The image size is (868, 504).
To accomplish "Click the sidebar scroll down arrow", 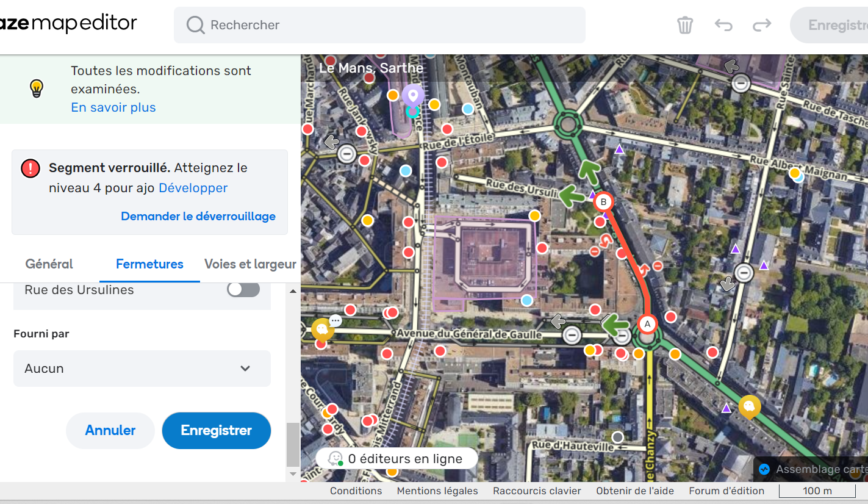I will coord(293,474).
